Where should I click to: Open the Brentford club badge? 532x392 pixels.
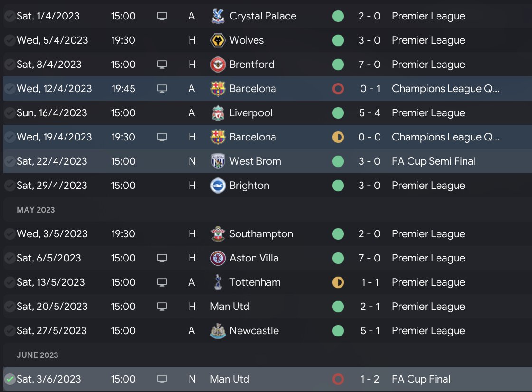coord(218,65)
